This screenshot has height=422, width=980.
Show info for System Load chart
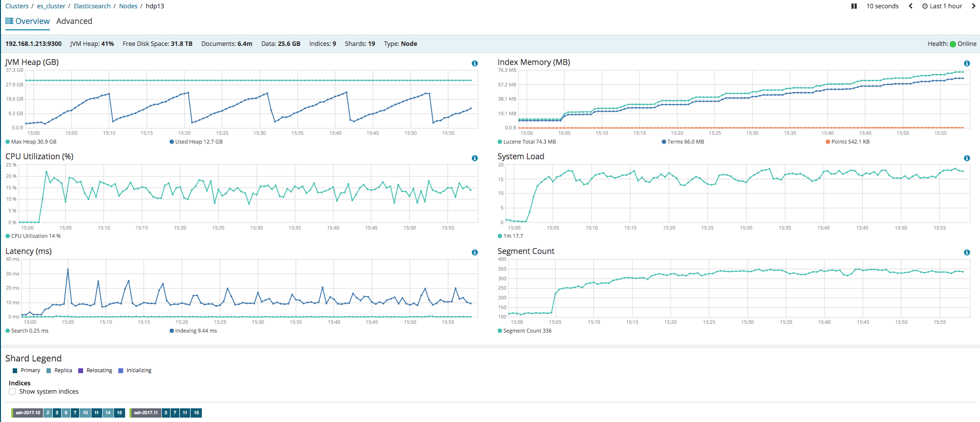click(967, 158)
